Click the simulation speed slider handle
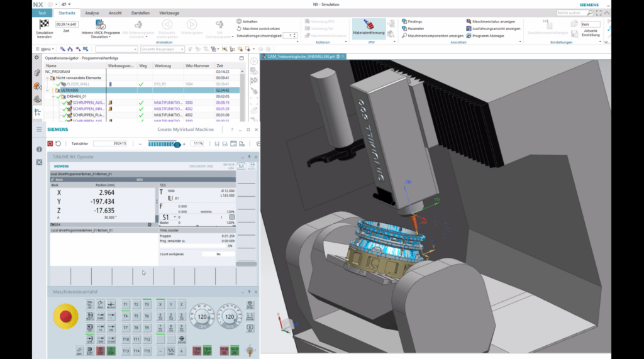This screenshot has width=644, height=359. point(177,144)
